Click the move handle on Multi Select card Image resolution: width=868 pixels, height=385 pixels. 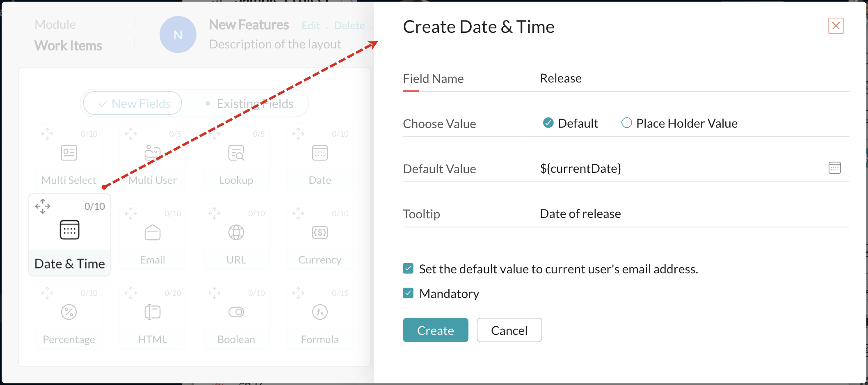47,133
